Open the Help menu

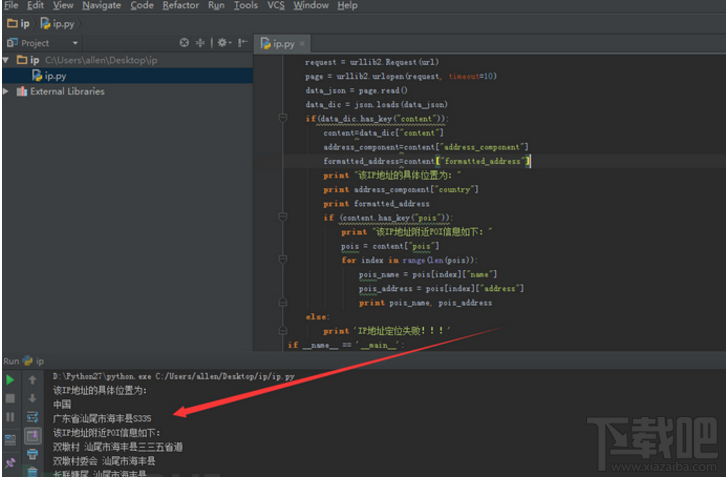tap(347, 6)
